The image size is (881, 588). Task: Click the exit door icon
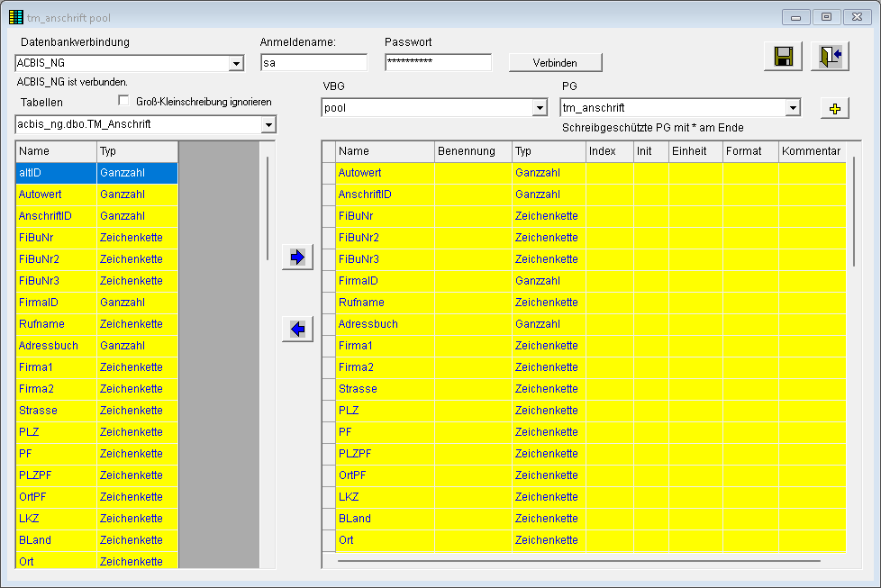click(x=829, y=56)
